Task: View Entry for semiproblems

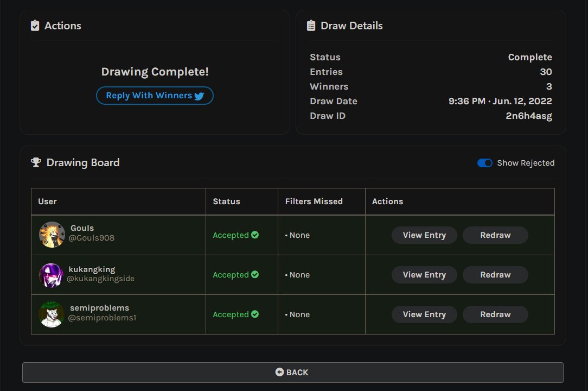Action: point(424,314)
